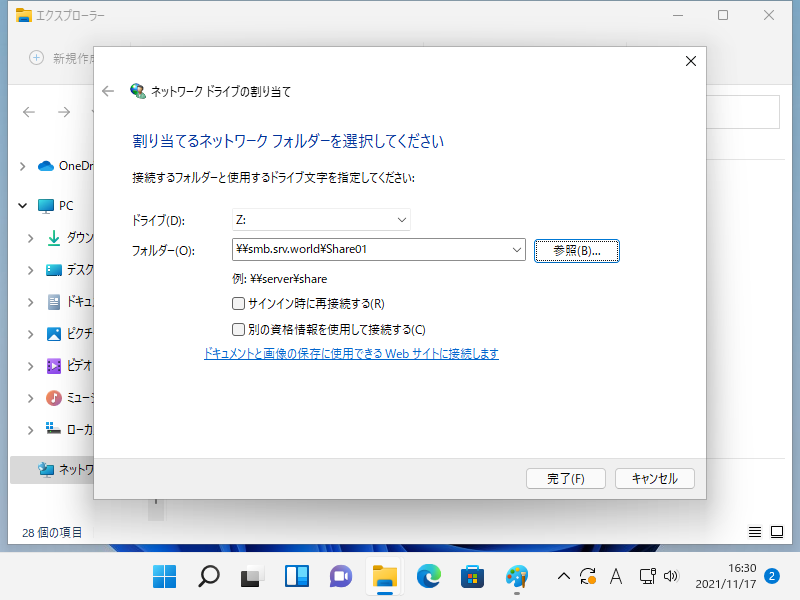Click the folder path text field
This screenshot has width=800, height=600.
(370, 250)
